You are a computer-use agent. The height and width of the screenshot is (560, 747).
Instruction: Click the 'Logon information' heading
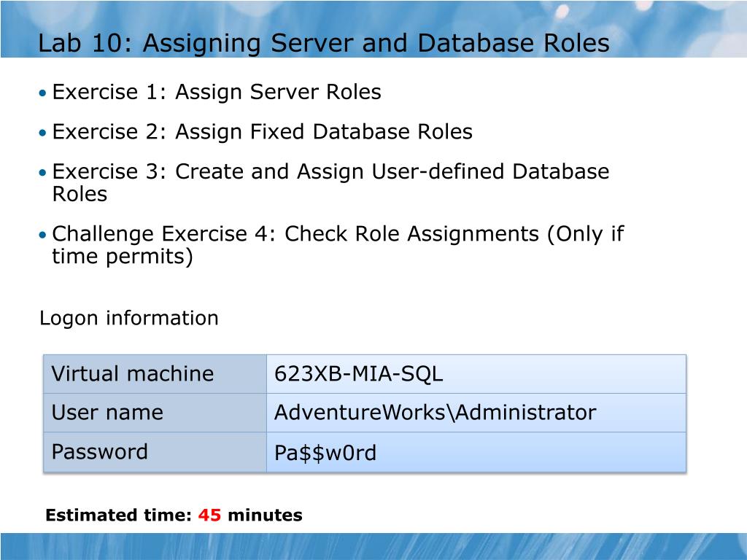(130, 318)
